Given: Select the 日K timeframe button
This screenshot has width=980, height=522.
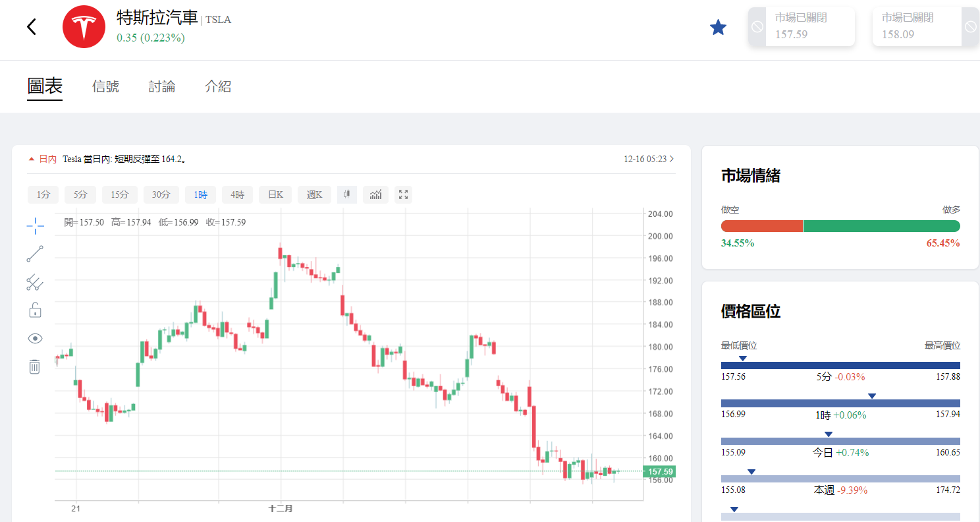Looking at the screenshot, I should 275,194.
